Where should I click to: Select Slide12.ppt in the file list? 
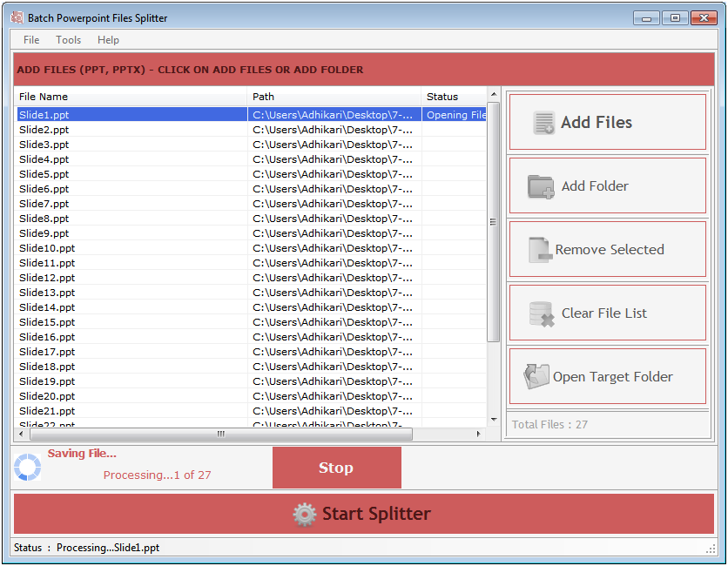47,278
